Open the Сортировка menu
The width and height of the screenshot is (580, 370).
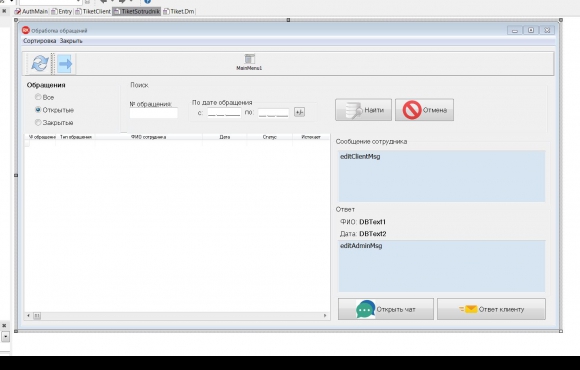(40, 41)
